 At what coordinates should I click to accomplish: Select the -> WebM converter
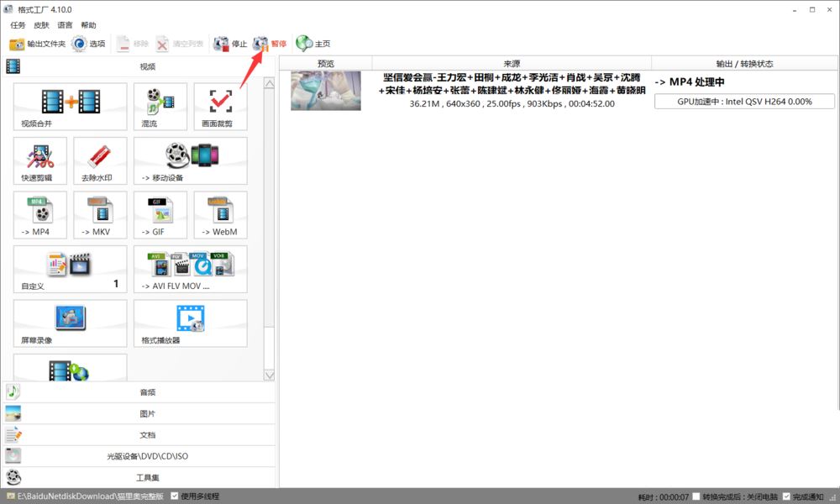click(x=221, y=215)
